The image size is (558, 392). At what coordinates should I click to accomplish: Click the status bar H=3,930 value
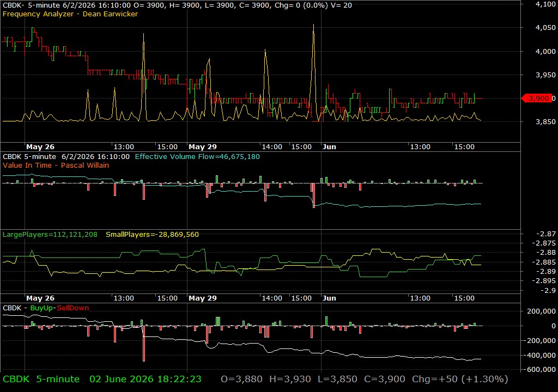click(290, 379)
